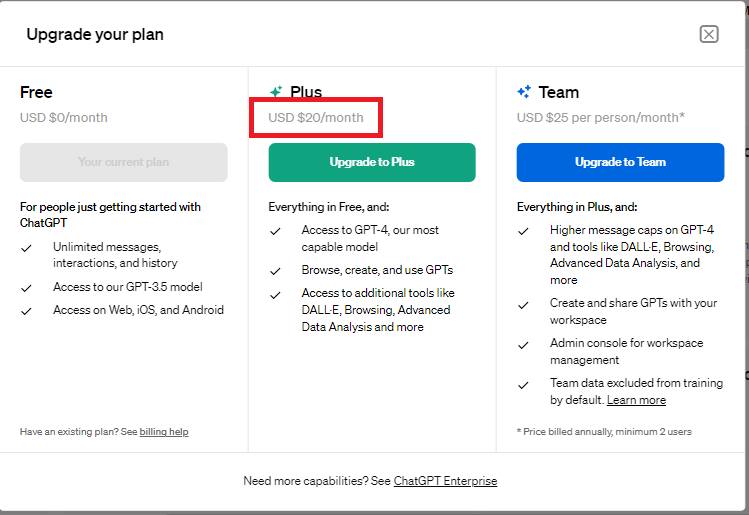
Task: Click the Access to our GPT-3.5 model text
Action: (x=128, y=287)
